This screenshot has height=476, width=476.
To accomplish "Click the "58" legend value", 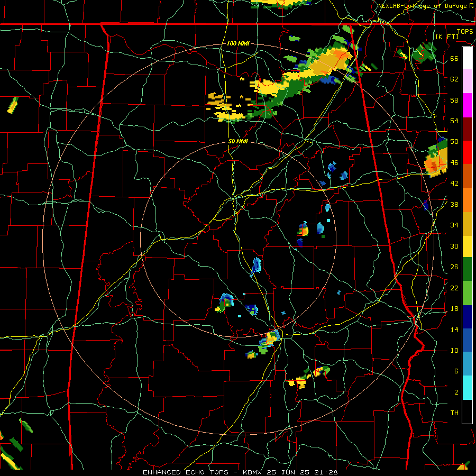I will pyautogui.click(x=454, y=100).
